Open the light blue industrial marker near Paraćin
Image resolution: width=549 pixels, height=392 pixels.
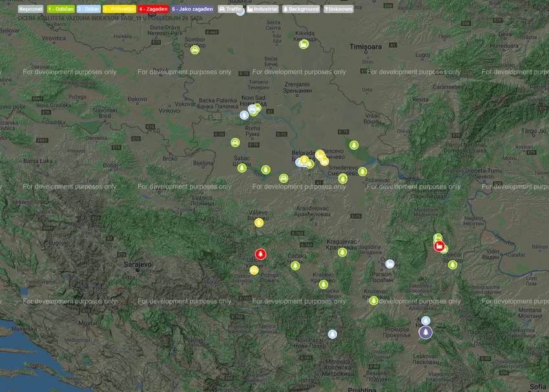coord(389,263)
